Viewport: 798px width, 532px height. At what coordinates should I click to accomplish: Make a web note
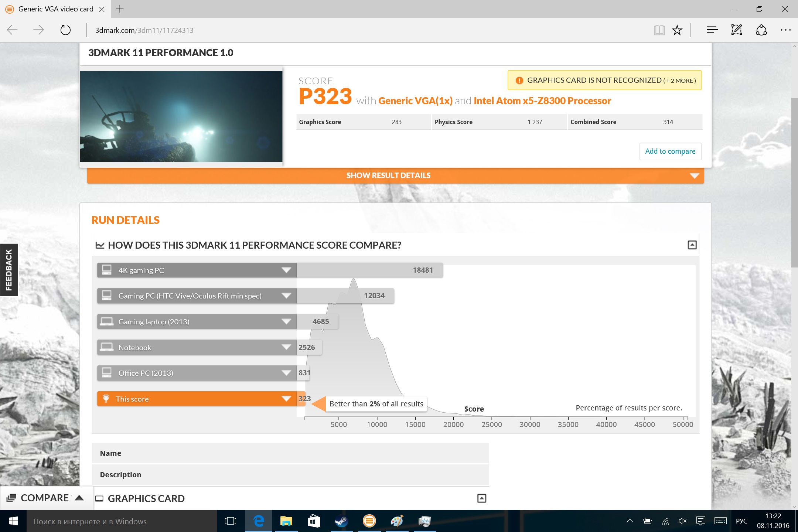click(737, 30)
